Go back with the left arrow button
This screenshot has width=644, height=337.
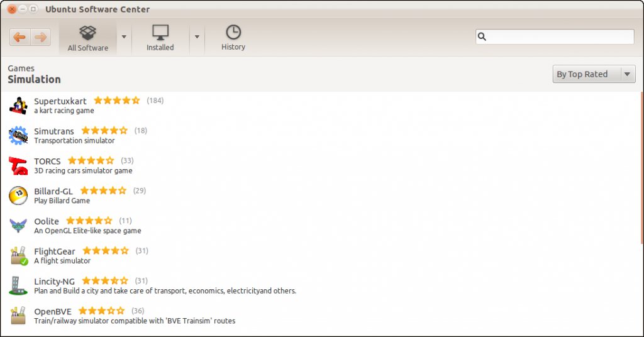19,37
